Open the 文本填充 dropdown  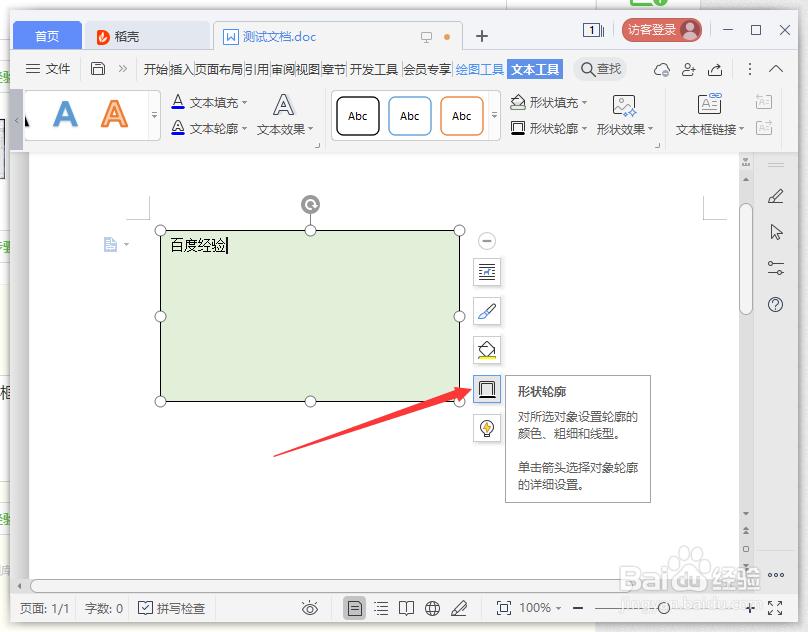209,102
